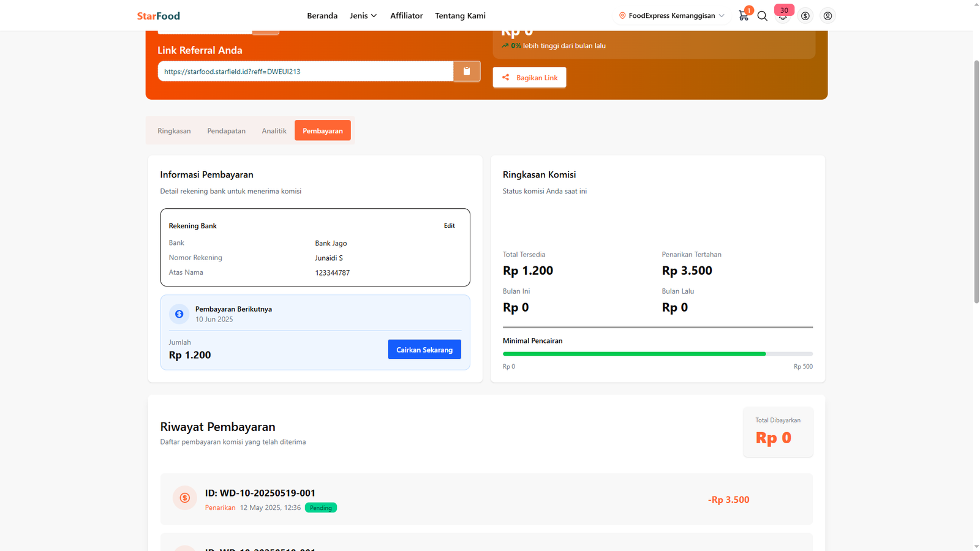Copy referral link with clipboard icon

point(467,71)
